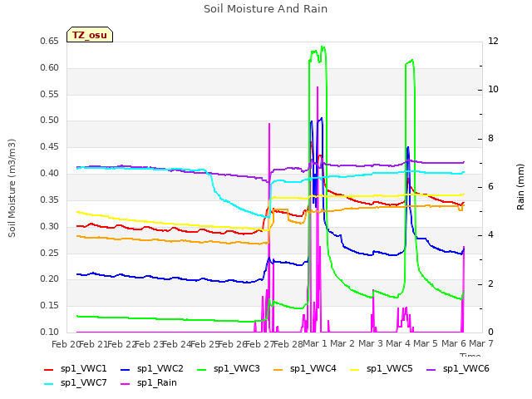Select the sp1_VWC3 legend label
The height and width of the screenshot is (399, 532).
coord(236,369)
